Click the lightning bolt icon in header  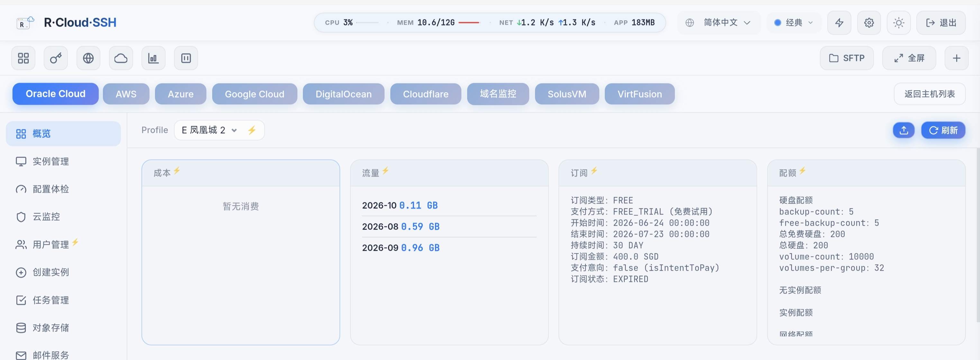tap(839, 23)
